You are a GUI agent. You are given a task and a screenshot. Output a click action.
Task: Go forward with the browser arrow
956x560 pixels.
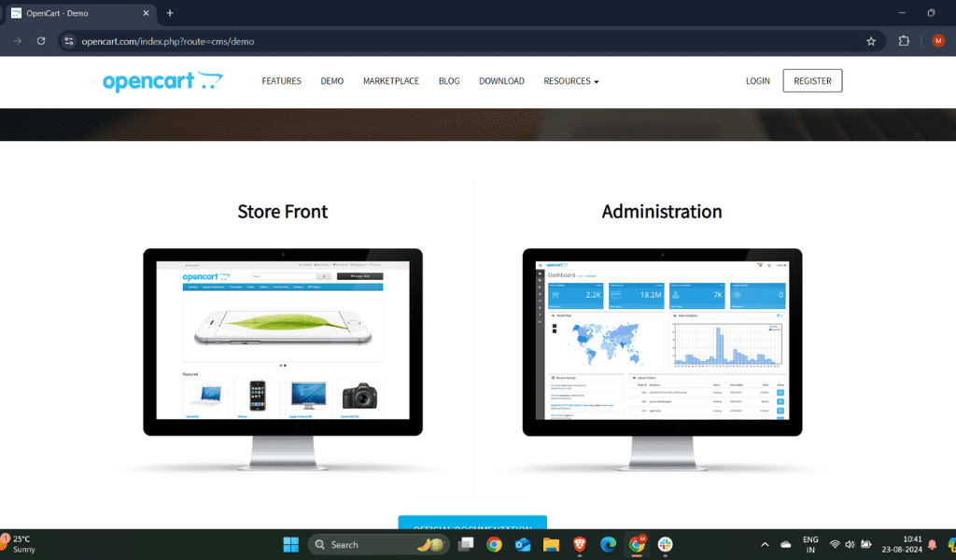coord(17,41)
